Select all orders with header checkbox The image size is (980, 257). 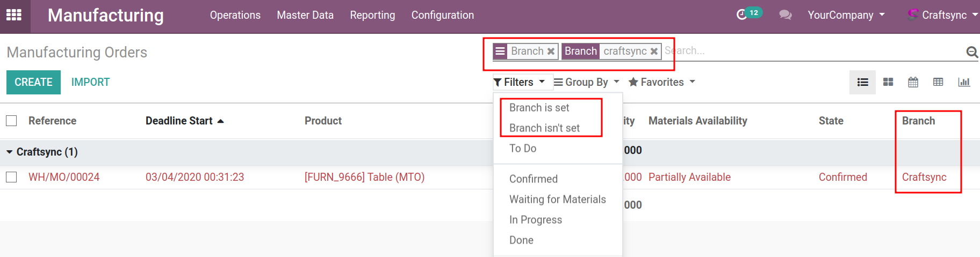click(x=11, y=121)
